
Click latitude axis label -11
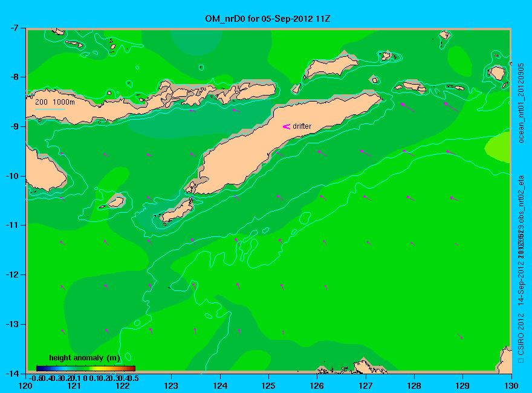click(12, 225)
